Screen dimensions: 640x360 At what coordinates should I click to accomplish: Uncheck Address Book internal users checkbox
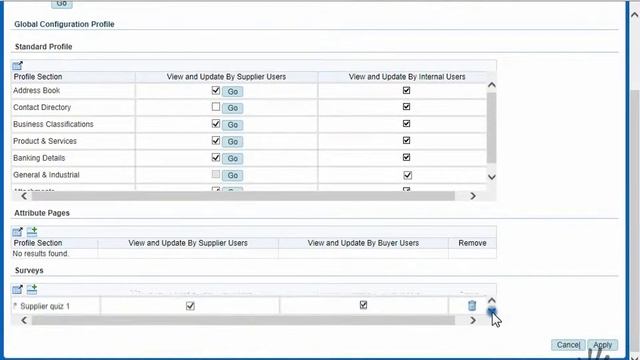tap(407, 90)
